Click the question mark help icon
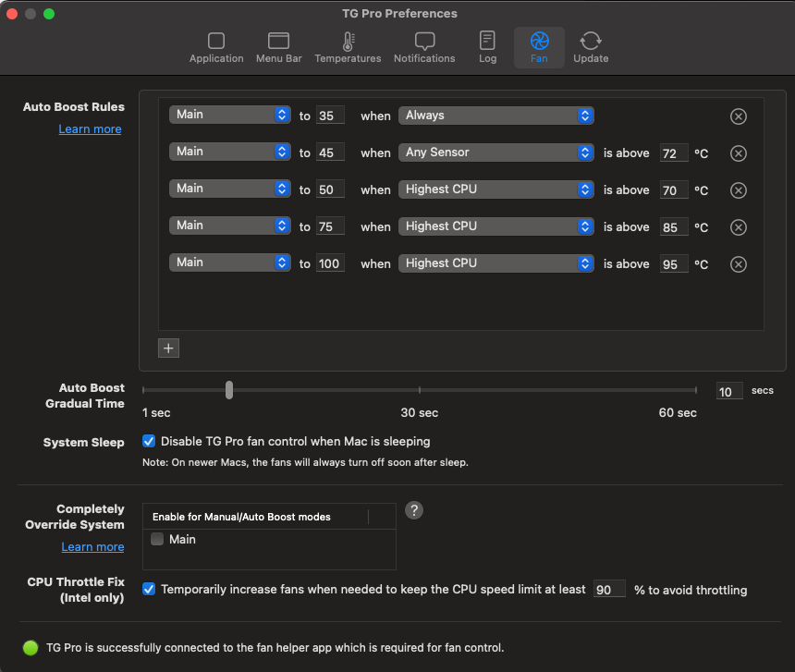Viewport: 795px width, 672px height. [x=414, y=510]
